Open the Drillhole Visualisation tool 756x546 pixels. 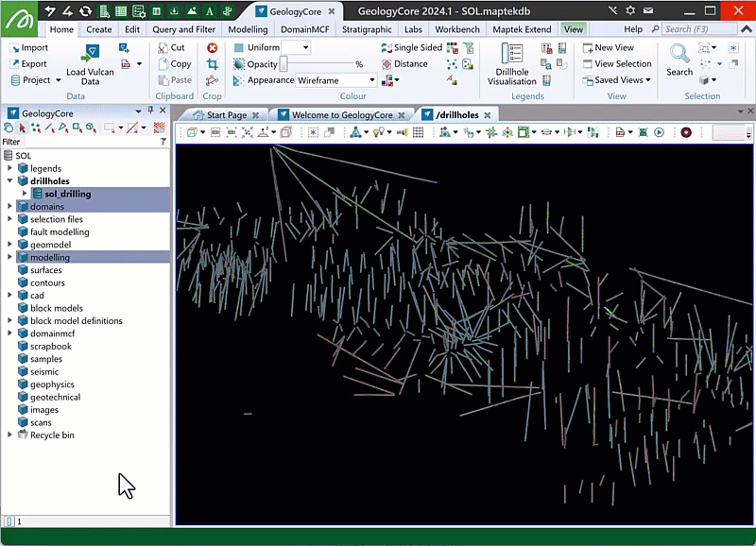coord(511,55)
